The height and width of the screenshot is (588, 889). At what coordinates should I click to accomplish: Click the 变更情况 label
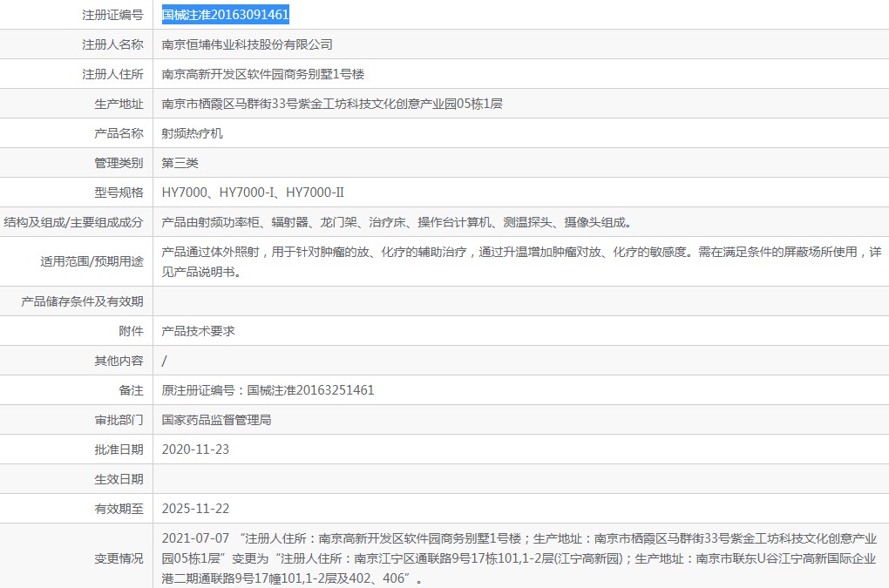pyautogui.click(x=119, y=558)
